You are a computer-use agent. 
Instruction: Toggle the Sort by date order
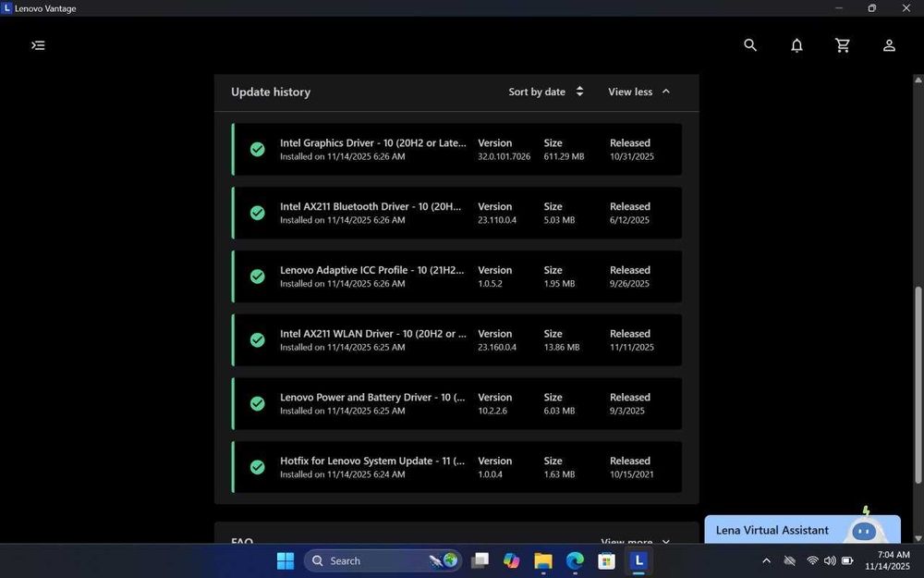[546, 92]
